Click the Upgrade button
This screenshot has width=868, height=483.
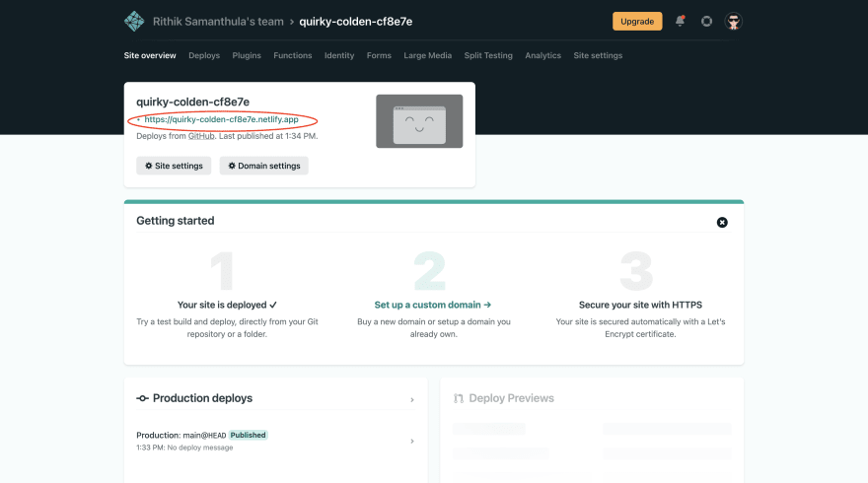point(637,21)
